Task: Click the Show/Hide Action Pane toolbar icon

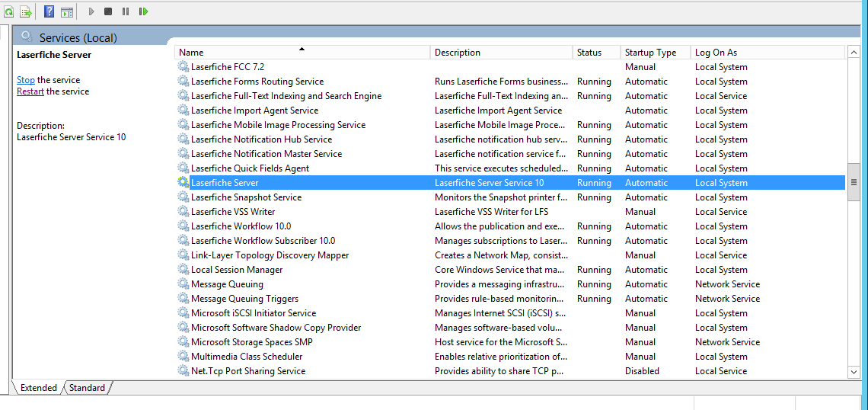Action: (67, 11)
